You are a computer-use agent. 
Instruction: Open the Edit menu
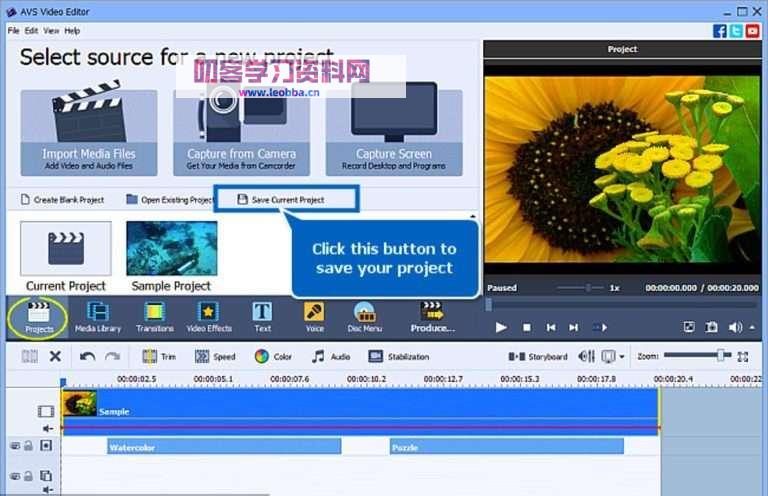coord(31,31)
